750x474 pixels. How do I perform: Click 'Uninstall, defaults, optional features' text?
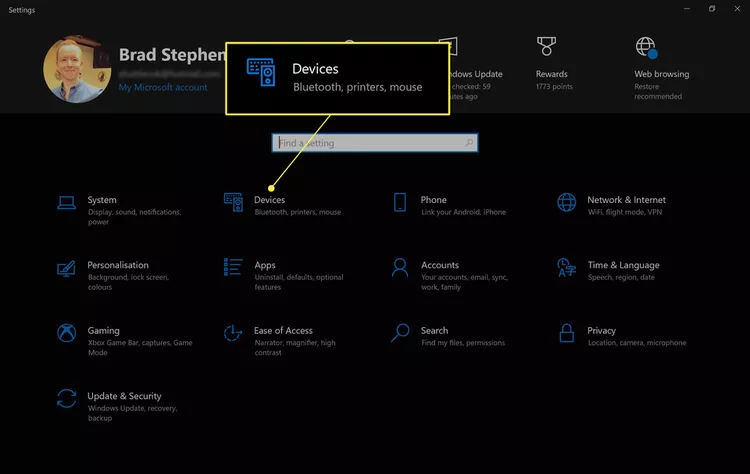click(298, 282)
